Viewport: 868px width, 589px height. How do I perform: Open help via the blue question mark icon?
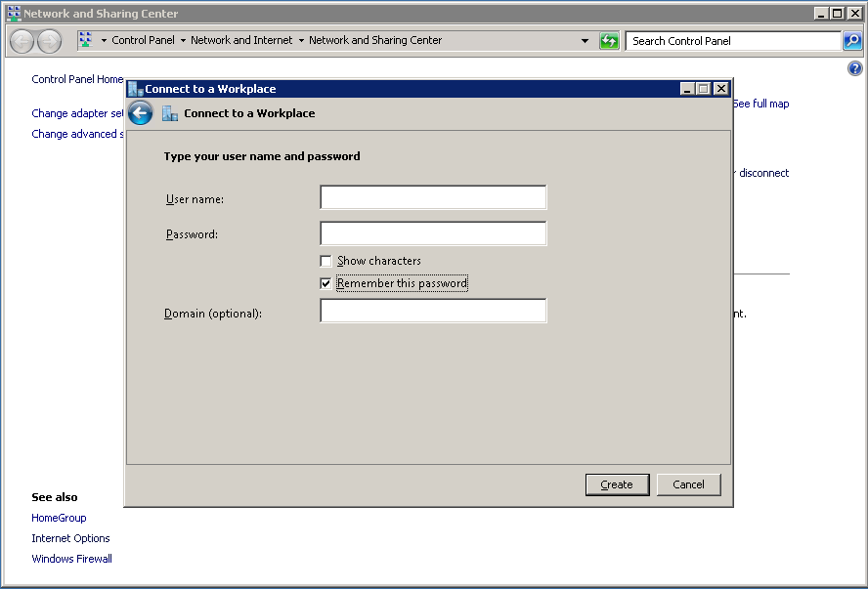click(855, 68)
